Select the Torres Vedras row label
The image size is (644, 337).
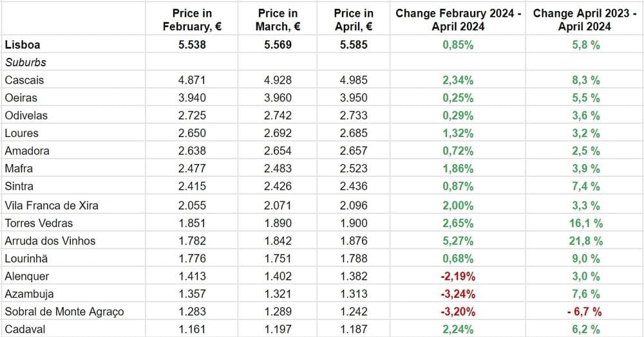[x=39, y=223]
